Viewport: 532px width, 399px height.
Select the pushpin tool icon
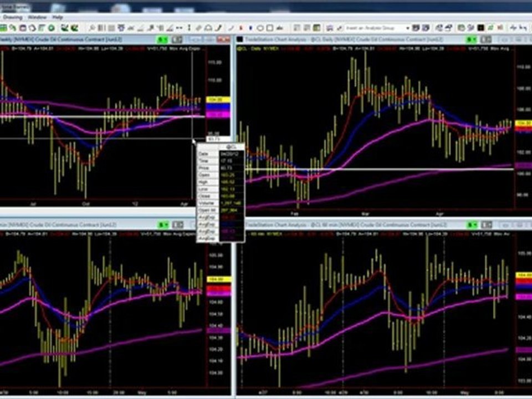click(x=151, y=28)
